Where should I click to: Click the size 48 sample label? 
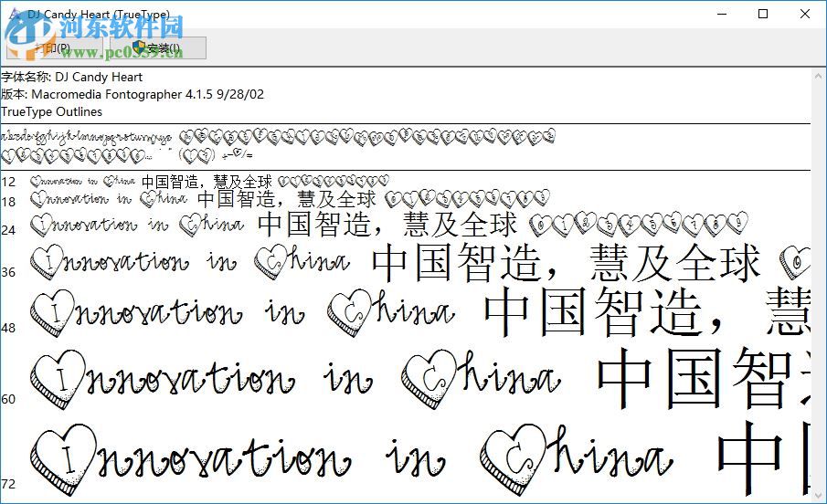[x=8, y=328]
